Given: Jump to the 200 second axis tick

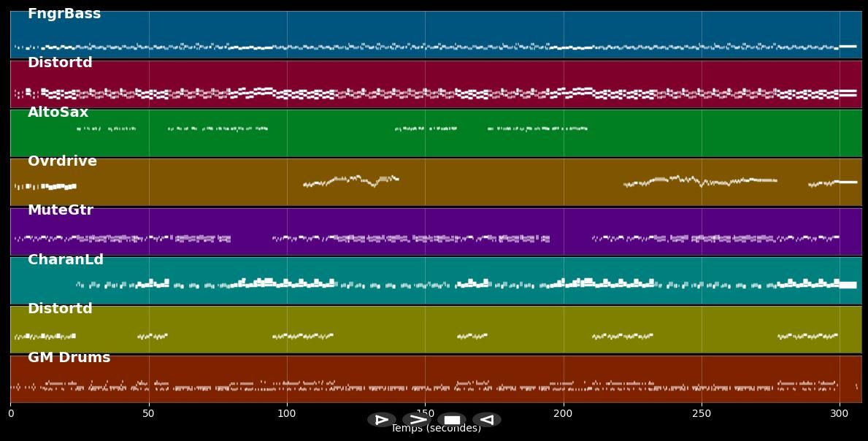Looking at the screenshot, I should click(x=564, y=414).
